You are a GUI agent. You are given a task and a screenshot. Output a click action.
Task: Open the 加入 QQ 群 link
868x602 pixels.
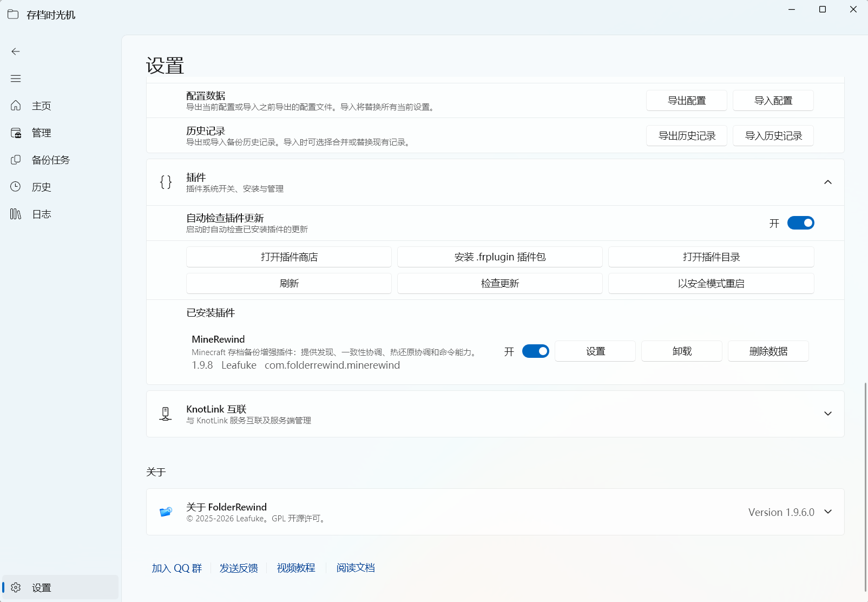[177, 568]
